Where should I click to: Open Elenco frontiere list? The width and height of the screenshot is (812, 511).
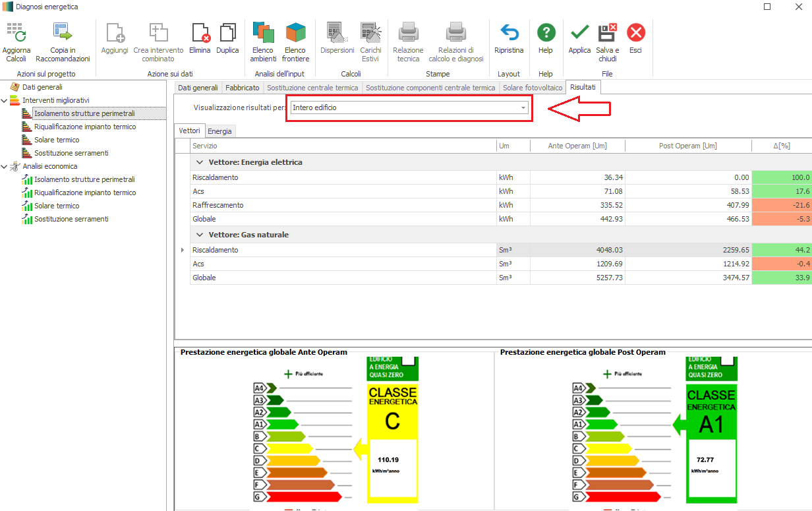point(295,33)
